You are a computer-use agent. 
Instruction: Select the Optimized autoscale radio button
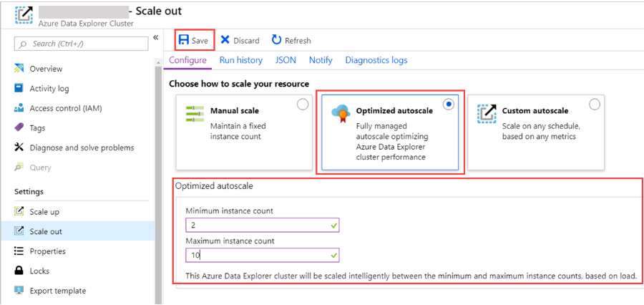pos(449,105)
